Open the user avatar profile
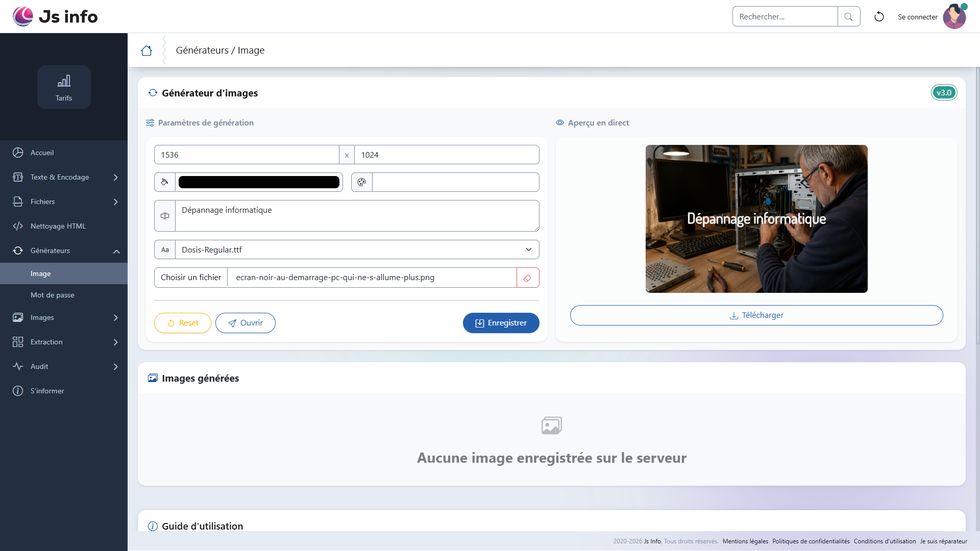 coord(954,16)
